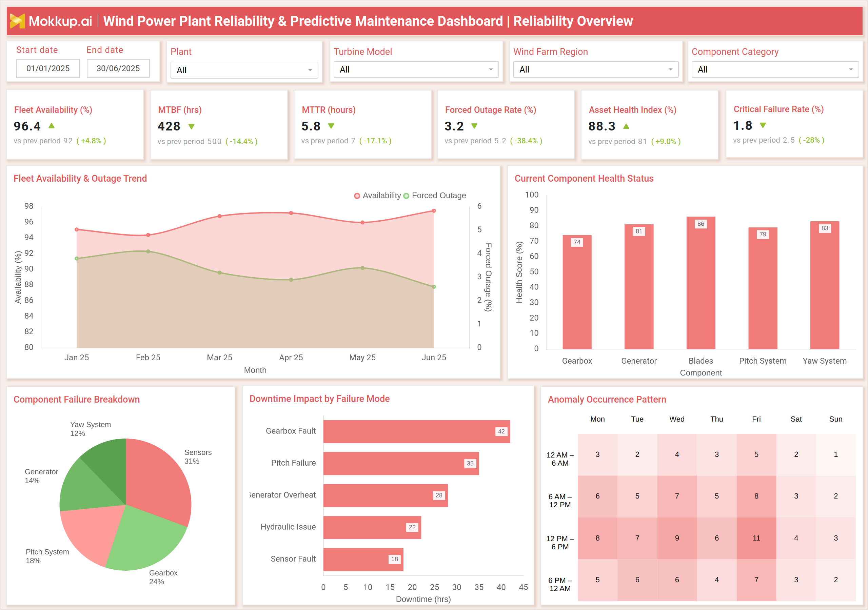The width and height of the screenshot is (868, 610).
Task: Open the Wind Farm Region dropdown
Action: (596, 69)
